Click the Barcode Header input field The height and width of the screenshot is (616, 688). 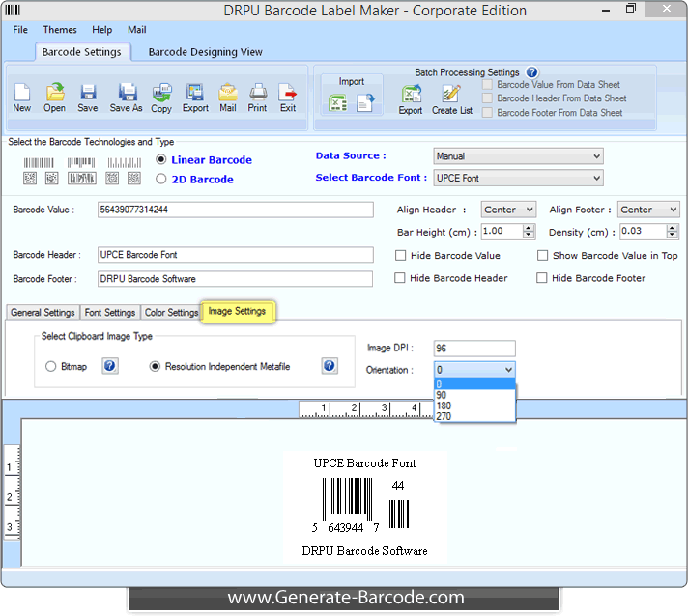click(x=235, y=255)
